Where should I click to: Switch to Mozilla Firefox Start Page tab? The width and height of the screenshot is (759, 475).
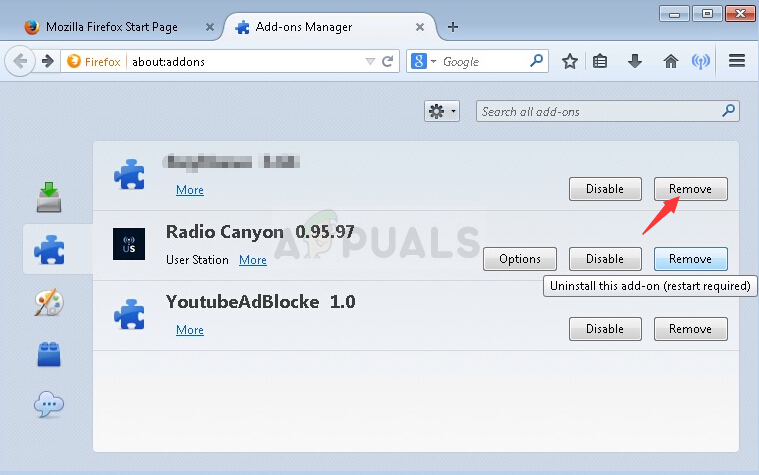[x=114, y=27]
